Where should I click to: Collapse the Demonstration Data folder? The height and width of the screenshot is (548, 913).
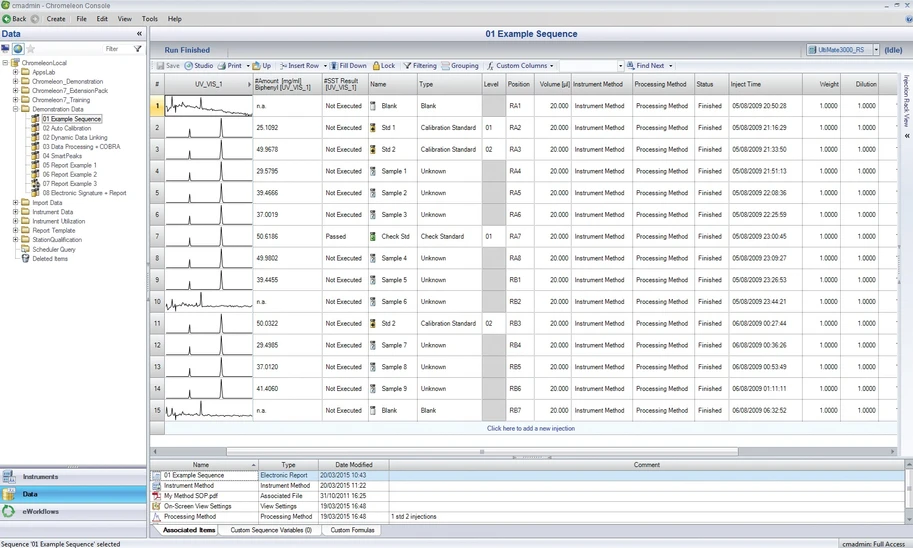pos(15,109)
